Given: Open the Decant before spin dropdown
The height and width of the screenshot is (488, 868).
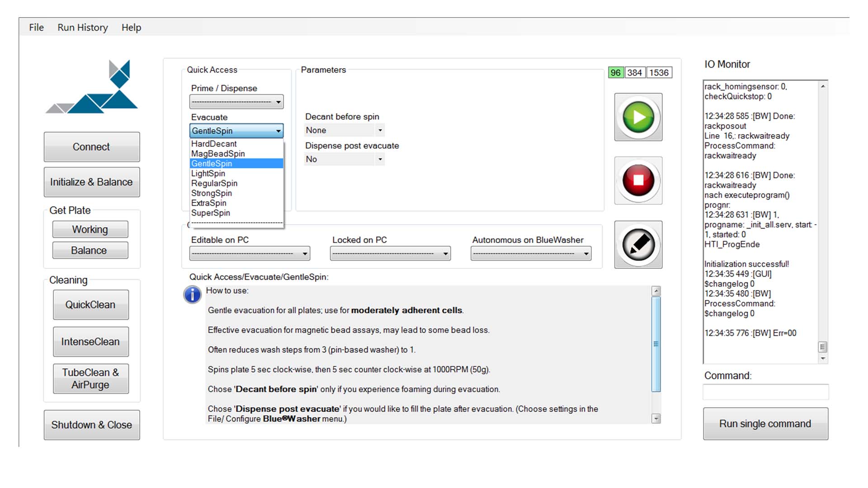Looking at the screenshot, I should [x=344, y=130].
